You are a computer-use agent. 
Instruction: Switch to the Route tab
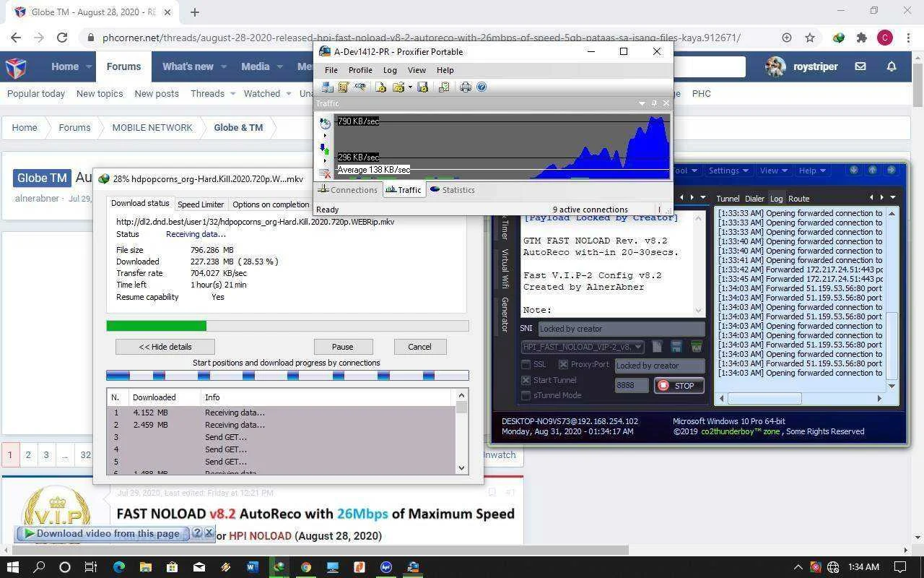click(x=798, y=199)
